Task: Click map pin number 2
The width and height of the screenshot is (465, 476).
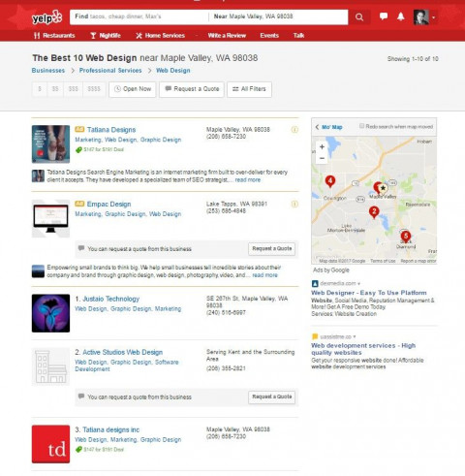Action: coord(374,212)
